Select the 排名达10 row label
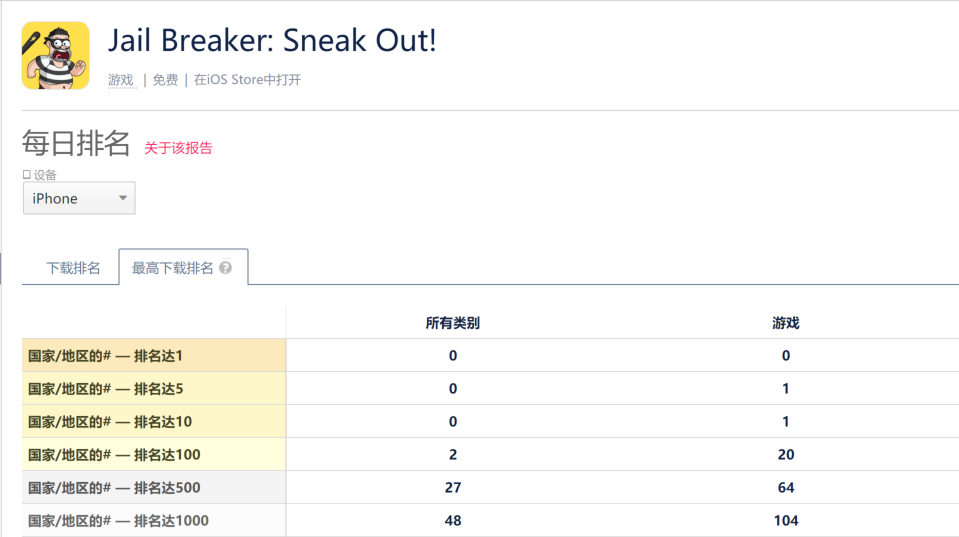The image size is (959, 537). point(109,422)
